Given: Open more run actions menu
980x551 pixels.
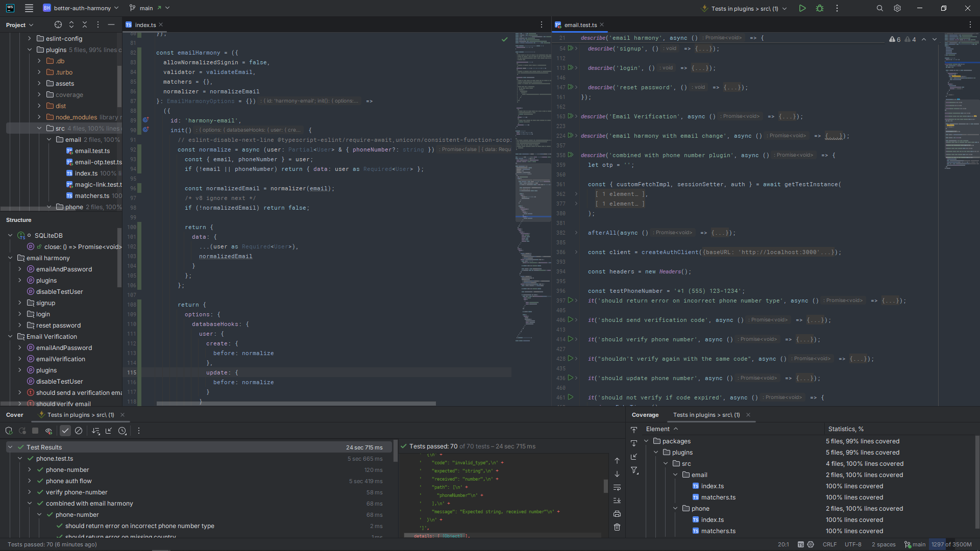Looking at the screenshot, I should [x=837, y=8].
